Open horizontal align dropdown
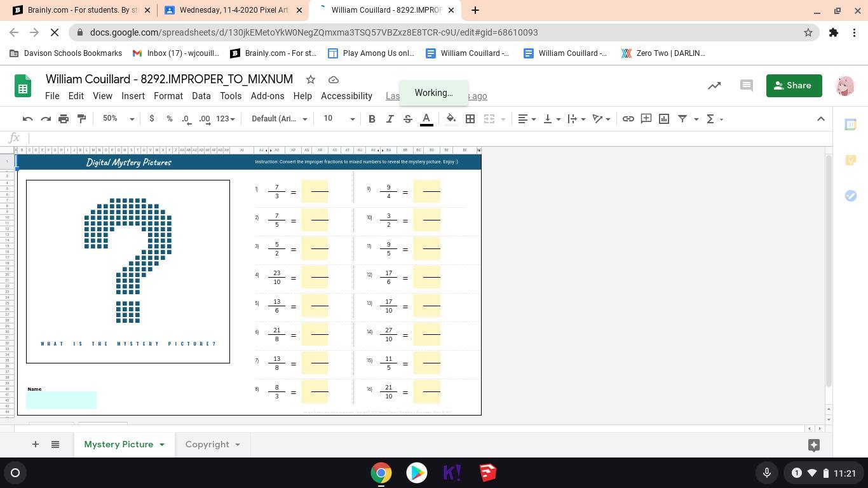This screenshot has width=868, height=488. 526,119
